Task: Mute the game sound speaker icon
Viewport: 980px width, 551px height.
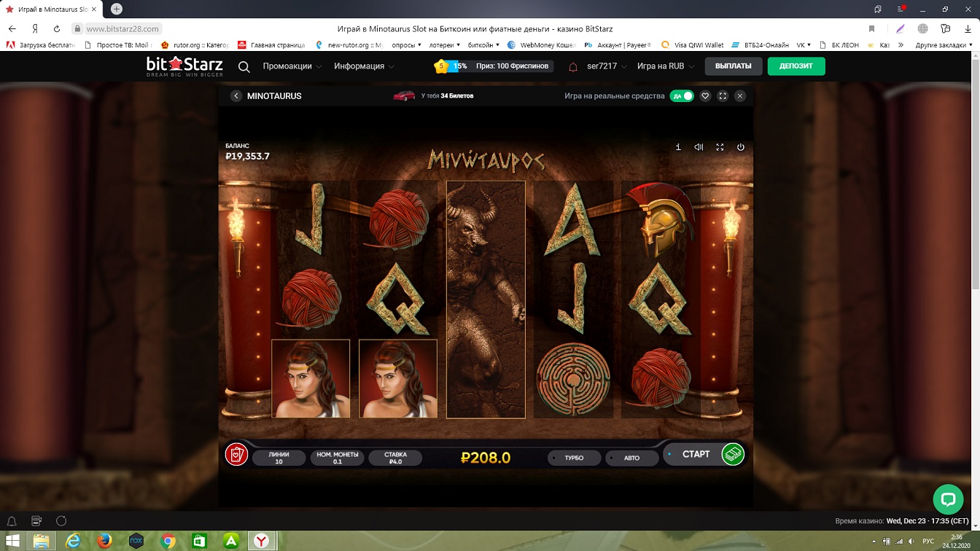Action: (x=699, y=147)
